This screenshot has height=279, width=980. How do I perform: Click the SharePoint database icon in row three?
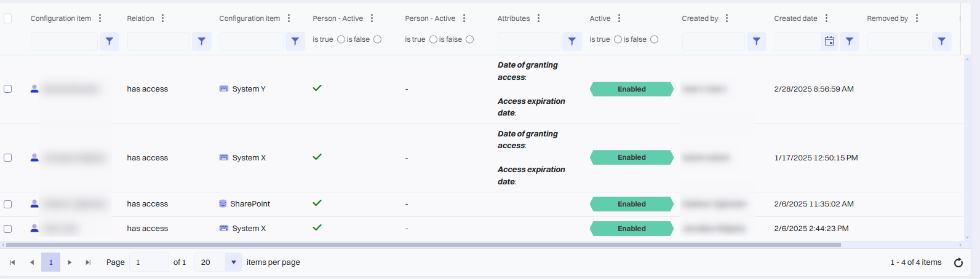tap(223, 204)
